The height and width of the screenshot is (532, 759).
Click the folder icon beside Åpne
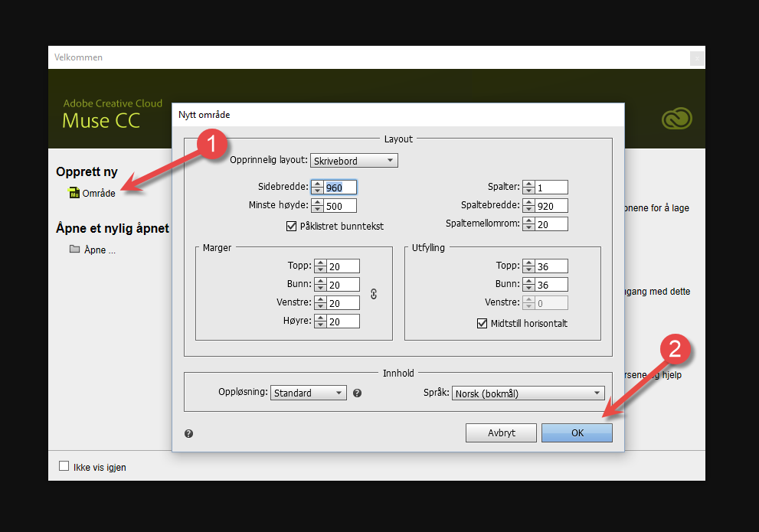click(x=74, y=249)
